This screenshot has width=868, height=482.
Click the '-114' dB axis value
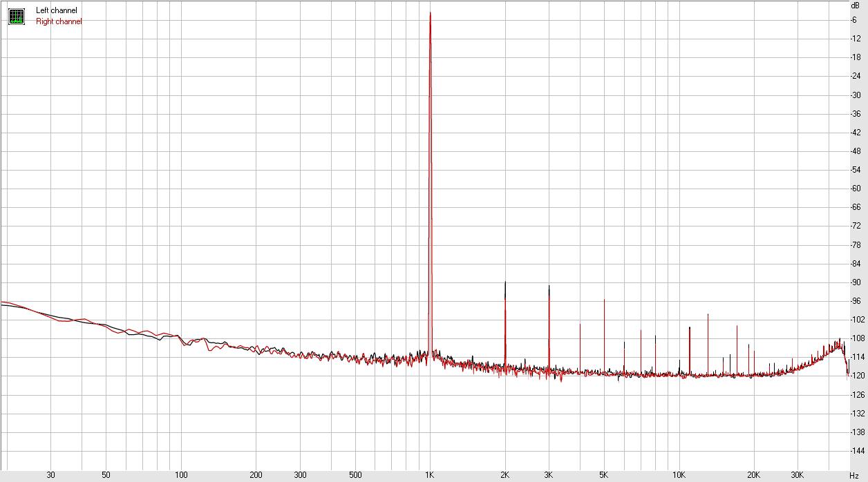(x=858, y=356)
